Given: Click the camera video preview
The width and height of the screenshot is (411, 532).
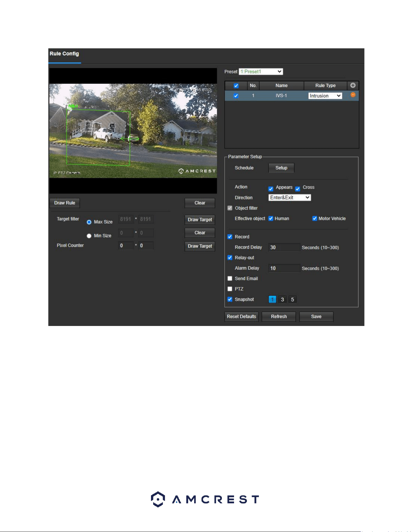Looking at the screenshot, I should 133,131.
